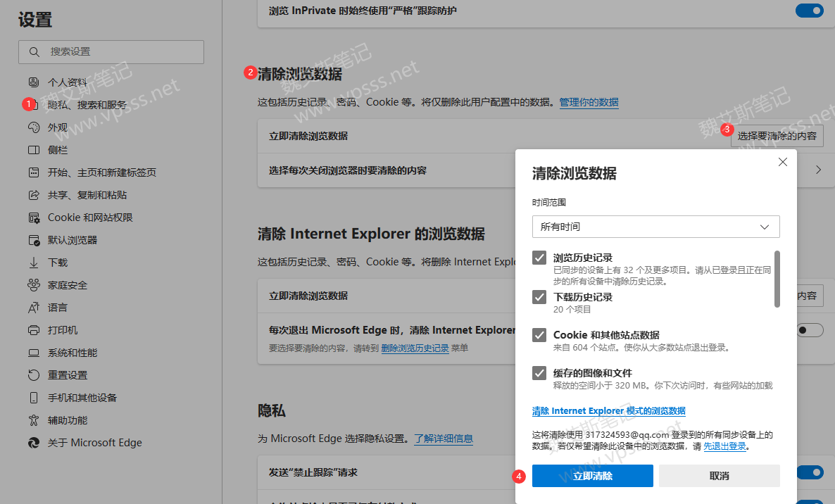Uncheck 缓存的图像和文件 checkbox
Screen dimensions: 835x504
[x=539, y=373]
